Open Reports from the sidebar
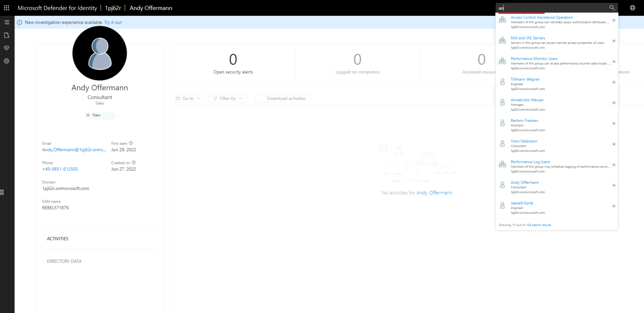 6,35
